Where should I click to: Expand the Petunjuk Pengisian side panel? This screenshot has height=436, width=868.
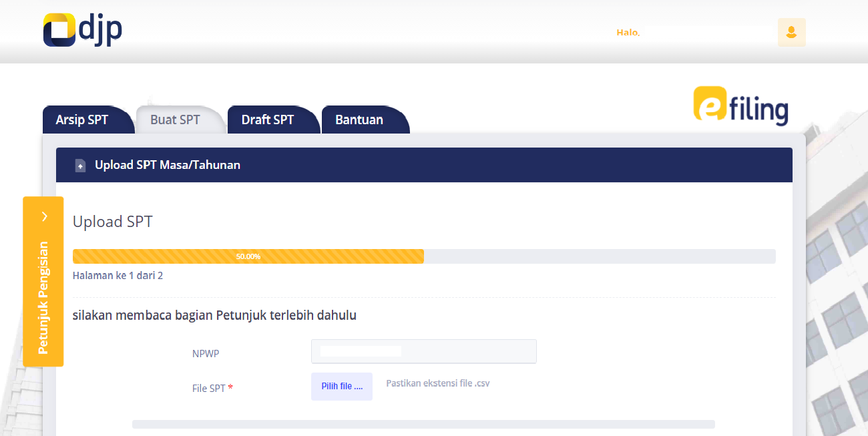pyautogui.click(x=43, y=280)
